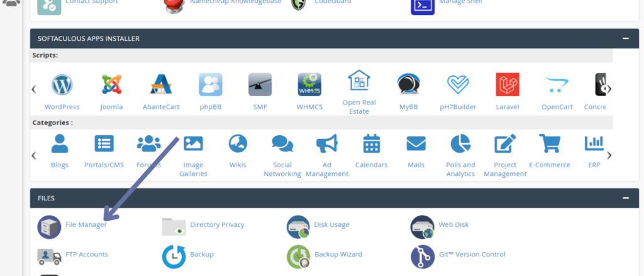
Task: Click the Directory Privacy link text
Action: 217,224
